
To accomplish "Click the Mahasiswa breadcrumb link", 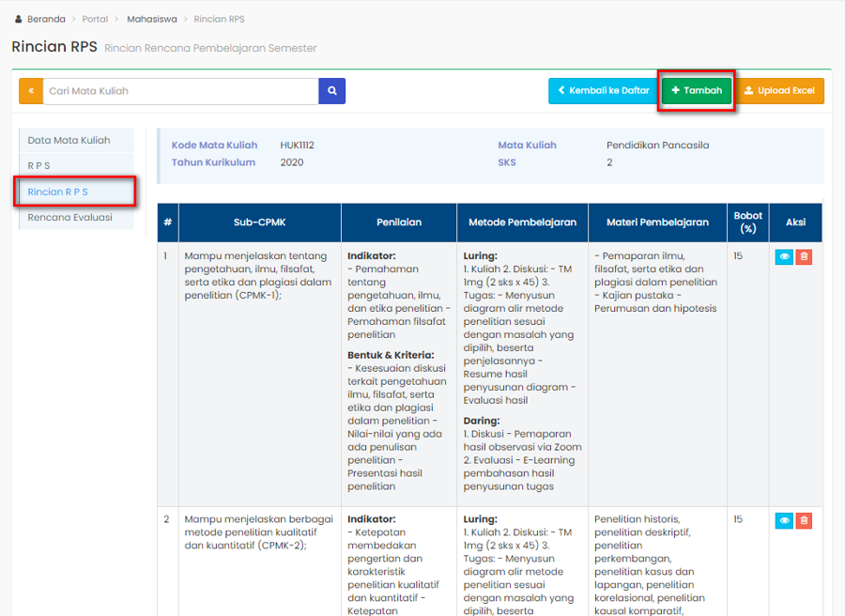I will [151, 19].
